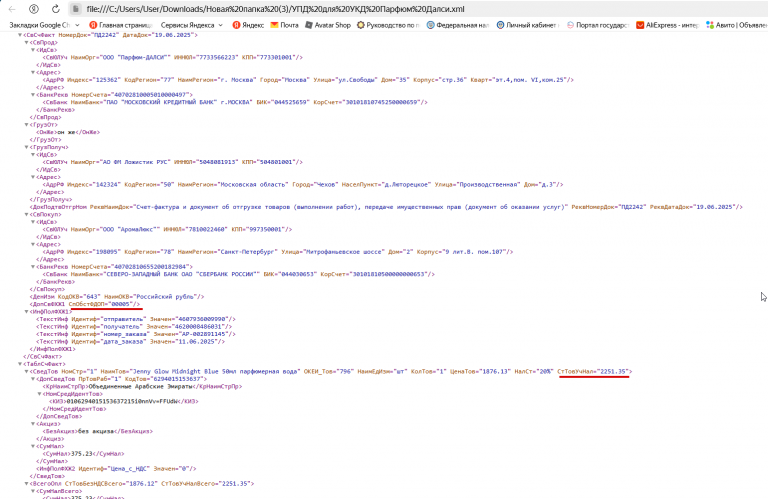Open the Закладки Google Ch bookmarks folder

(x=44, y=25)
